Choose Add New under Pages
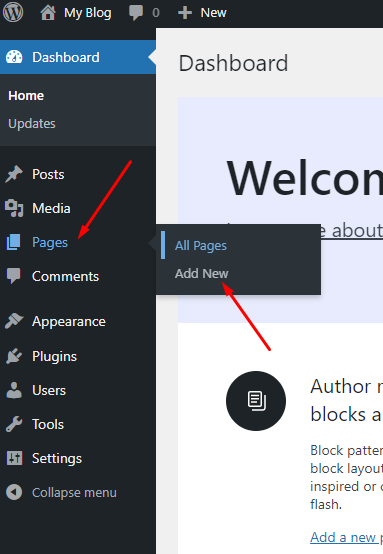 (x=202, y=273)
